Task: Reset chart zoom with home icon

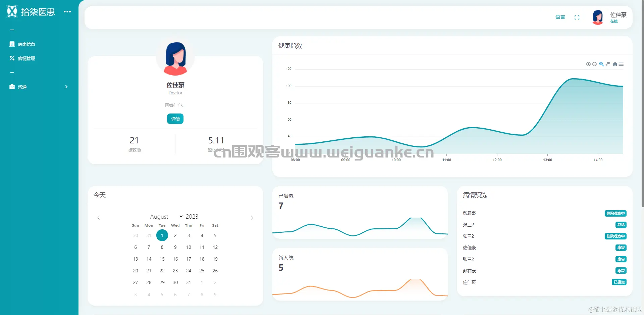Action: point(615,64)
